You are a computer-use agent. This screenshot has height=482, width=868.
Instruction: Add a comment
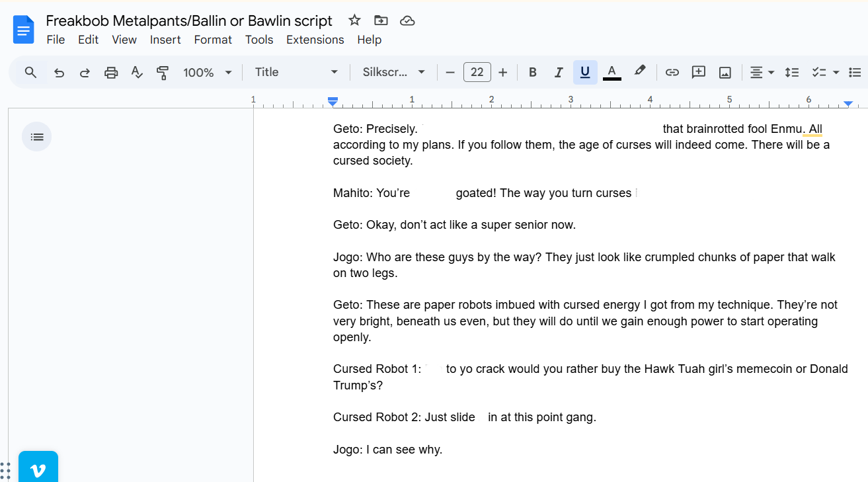click(x=699, y=73)
